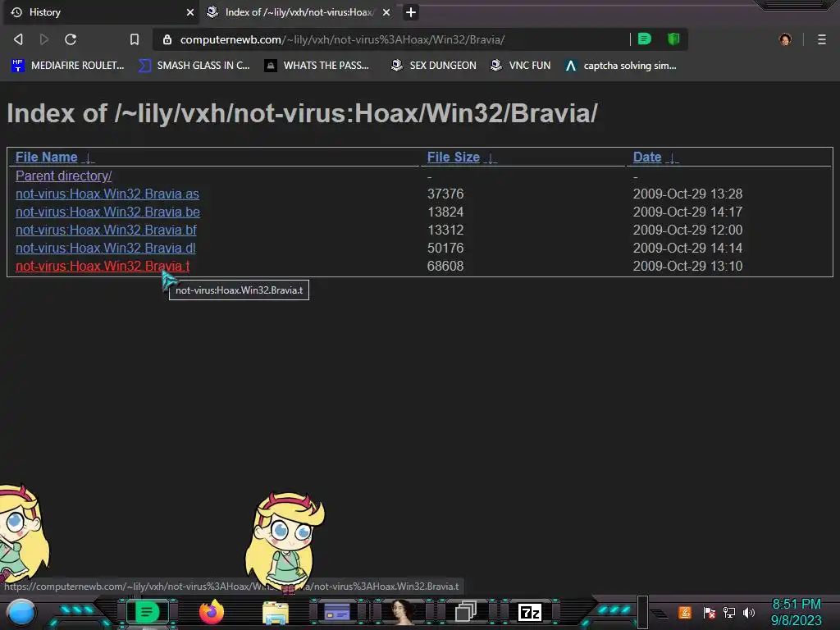Sort by File Size column header
This screenshot has height=630, width=840.
point(453,157)
